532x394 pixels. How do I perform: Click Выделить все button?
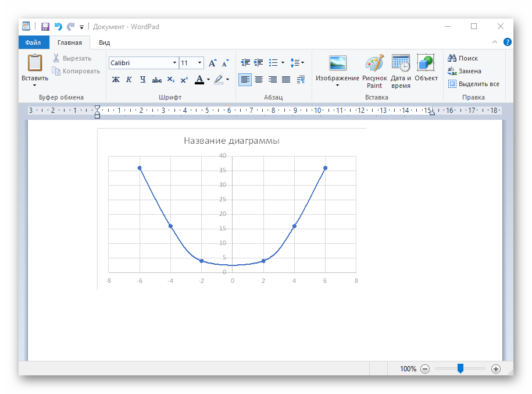(473, 84)
